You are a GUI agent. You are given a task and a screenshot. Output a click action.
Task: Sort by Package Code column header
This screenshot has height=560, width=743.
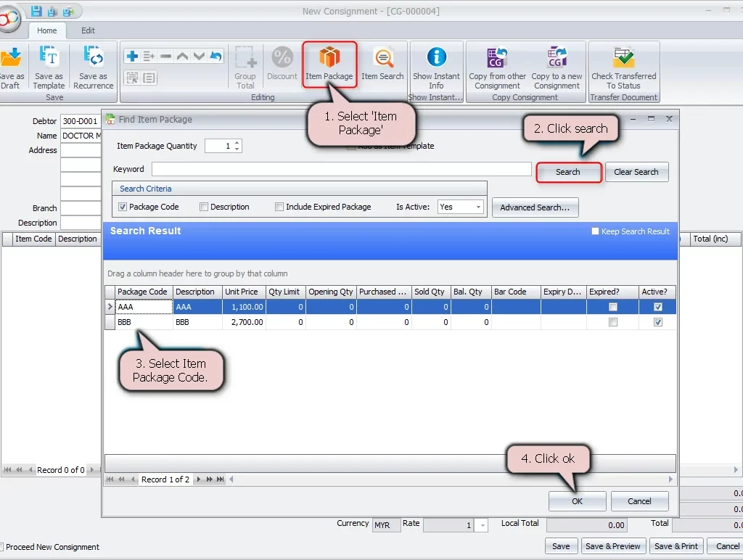144,292
